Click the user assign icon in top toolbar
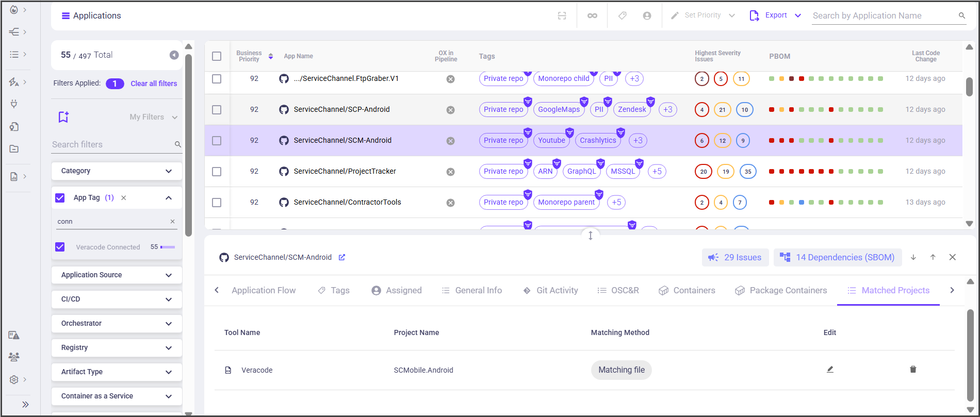980x417 pixels. click(x=647, y=15)
